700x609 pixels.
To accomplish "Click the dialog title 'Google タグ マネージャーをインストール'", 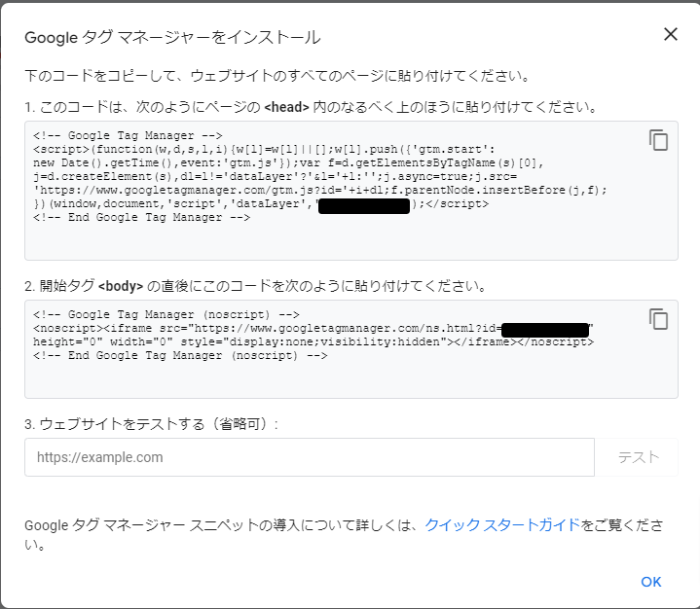I will (172, 37).
